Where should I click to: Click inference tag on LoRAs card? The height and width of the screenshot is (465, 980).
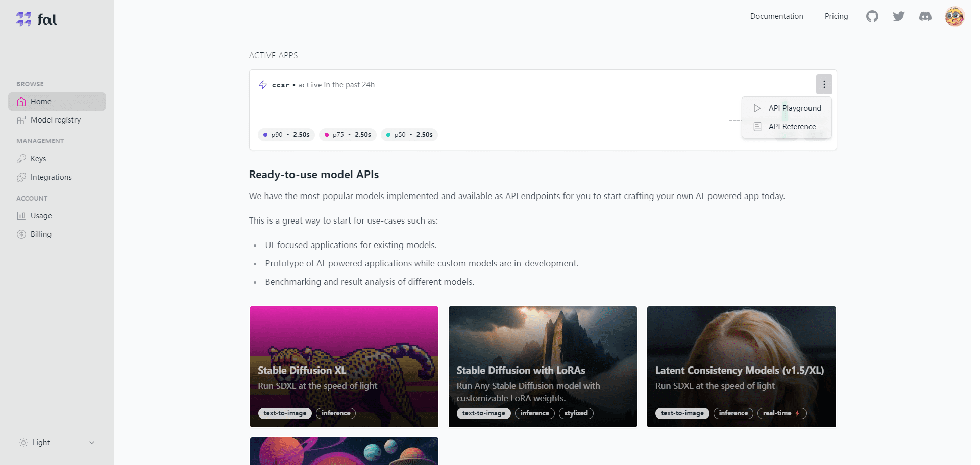pyautogui.click(x=535, y=413)
